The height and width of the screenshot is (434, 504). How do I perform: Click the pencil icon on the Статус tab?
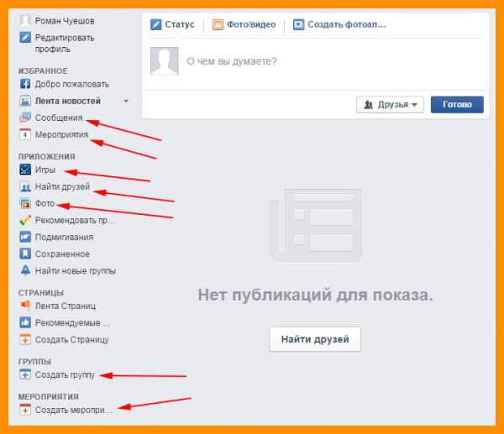(x=156, y=24)
